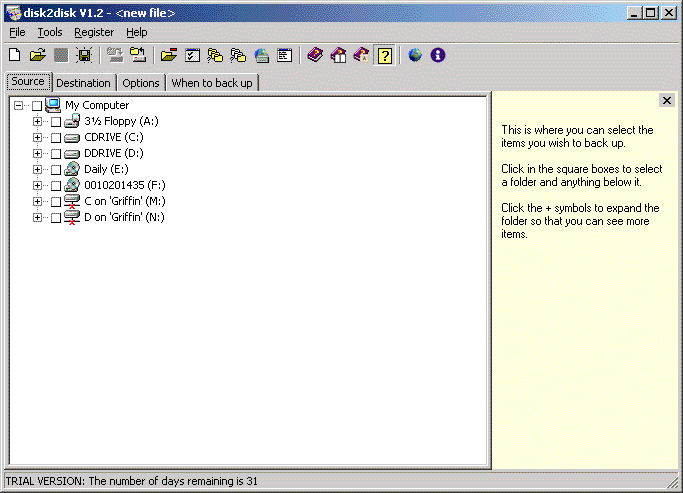
Task: Click the greyed-out save square icon
Action: coord(61,55)
